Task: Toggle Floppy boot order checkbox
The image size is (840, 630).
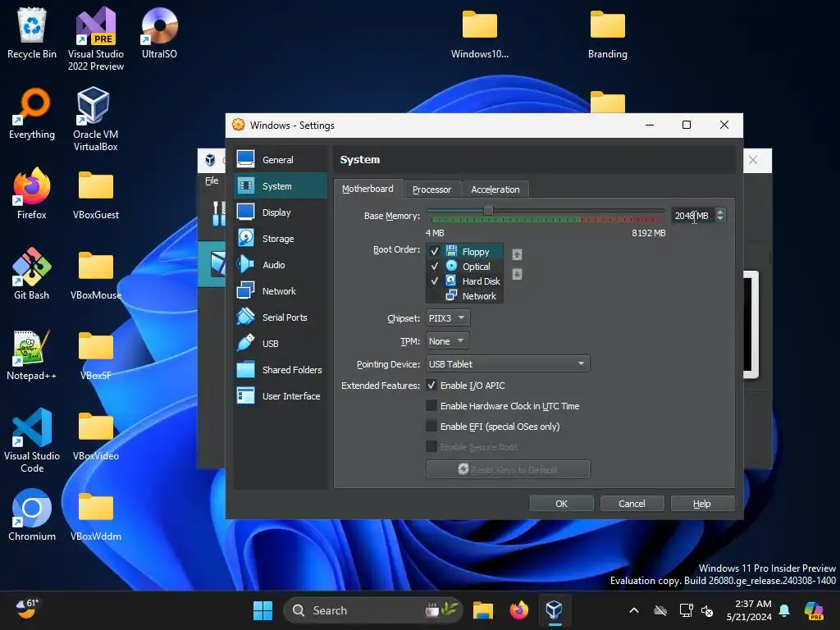Action: click(x=435, y=251)
